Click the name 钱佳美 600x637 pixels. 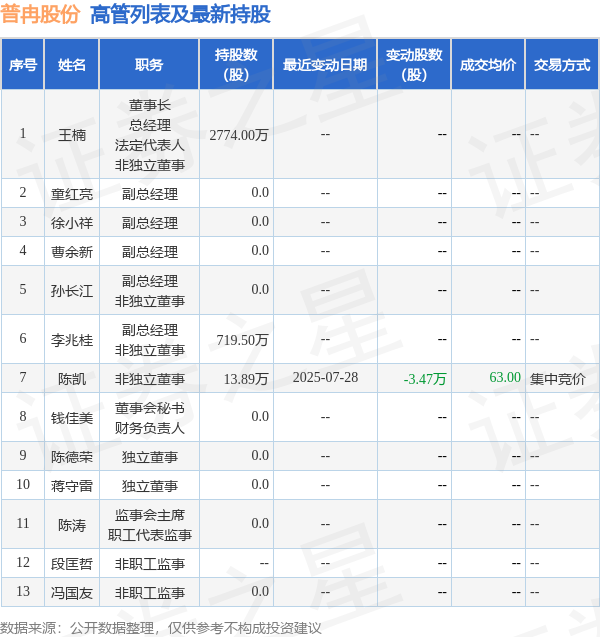coord(72,418)
